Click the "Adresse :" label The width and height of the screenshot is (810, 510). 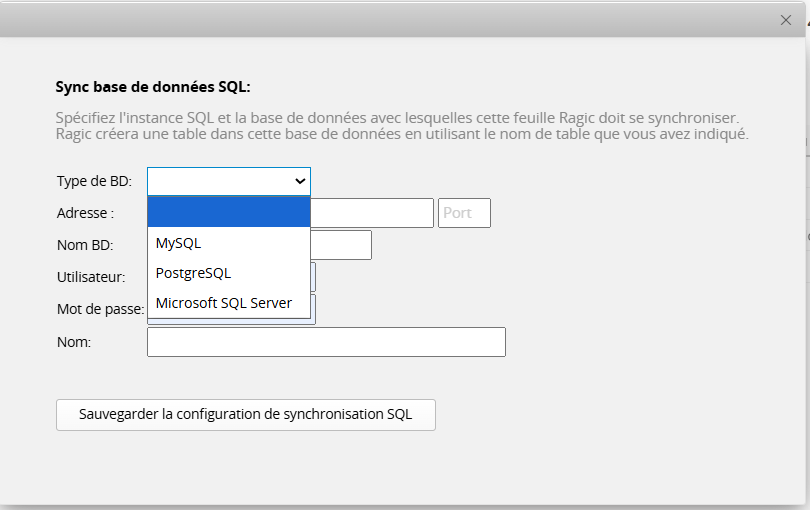coord(85,213)
